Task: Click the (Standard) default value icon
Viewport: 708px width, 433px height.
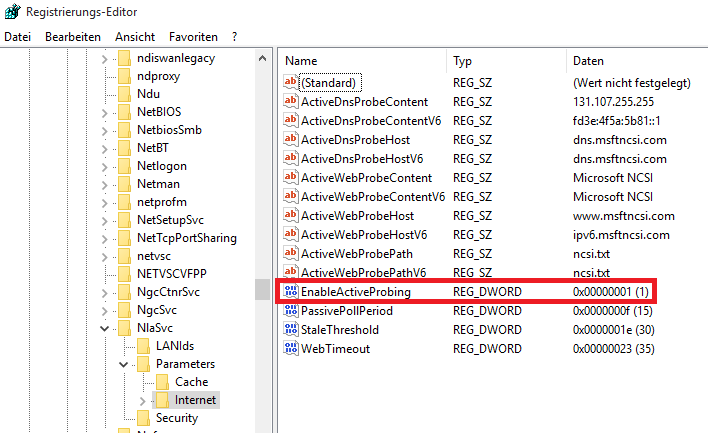Action: click(x=292, y=83)
